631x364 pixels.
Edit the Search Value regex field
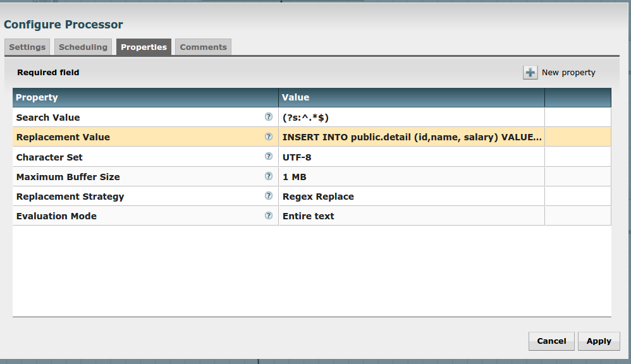pos(411,118)
